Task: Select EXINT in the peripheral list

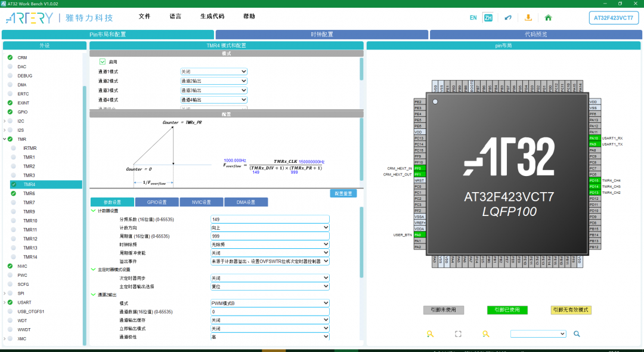Action: pyautogui.click(x=23, y=103)
